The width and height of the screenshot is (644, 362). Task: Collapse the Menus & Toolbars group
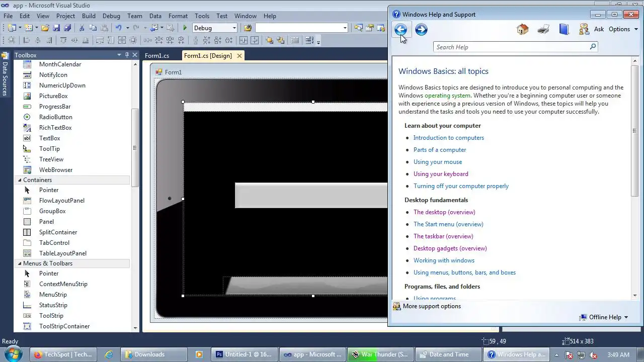20,263
